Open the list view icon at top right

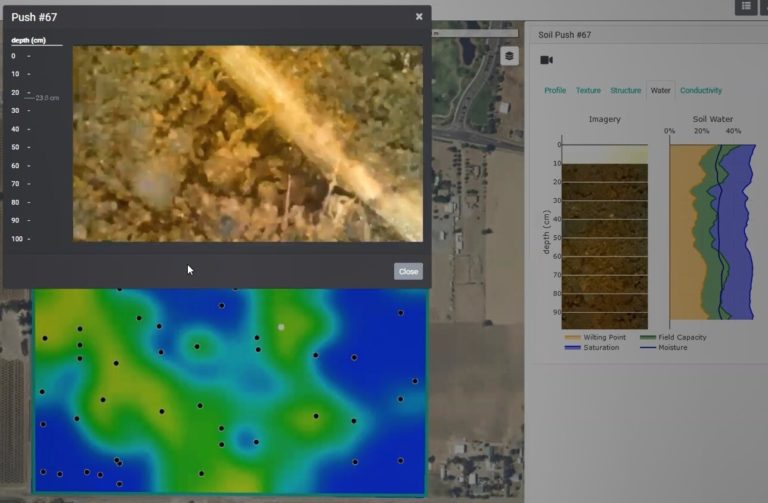coord(746,7)
